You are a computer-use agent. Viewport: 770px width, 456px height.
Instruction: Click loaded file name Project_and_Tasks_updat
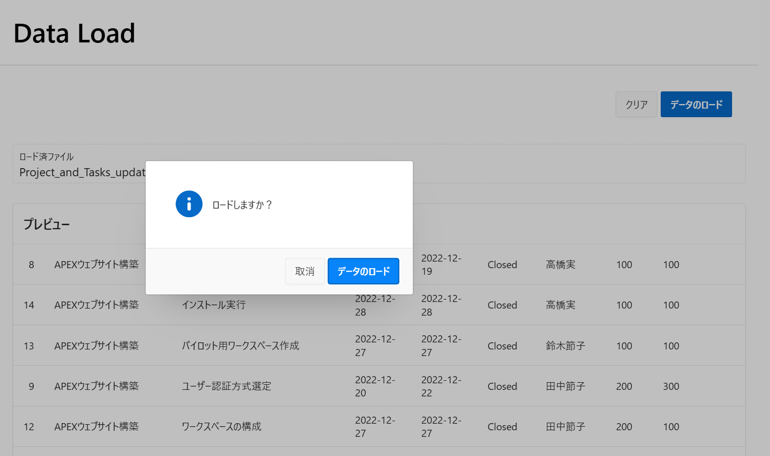pos(82,172)
